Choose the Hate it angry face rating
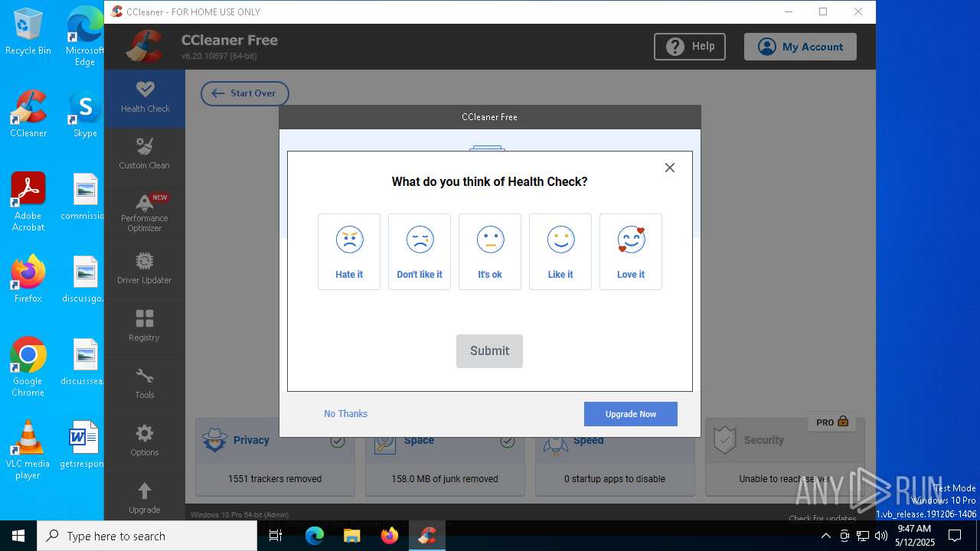 coord(349,252)
